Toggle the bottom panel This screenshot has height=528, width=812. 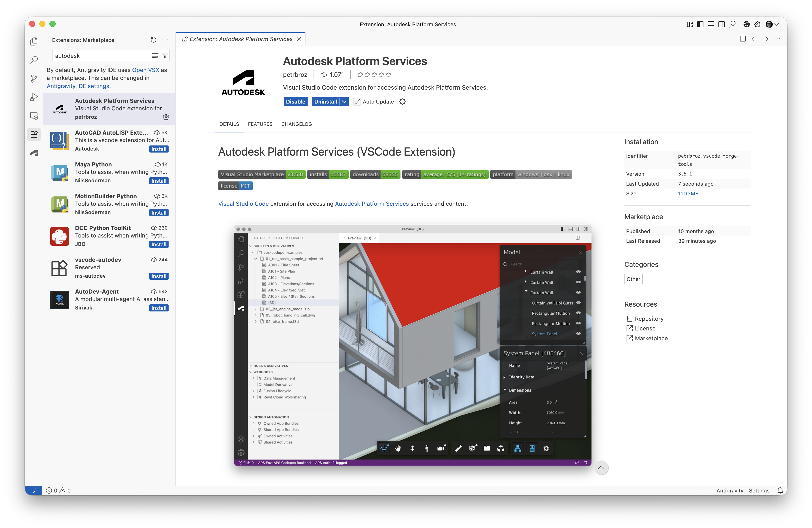click(711, 24)
